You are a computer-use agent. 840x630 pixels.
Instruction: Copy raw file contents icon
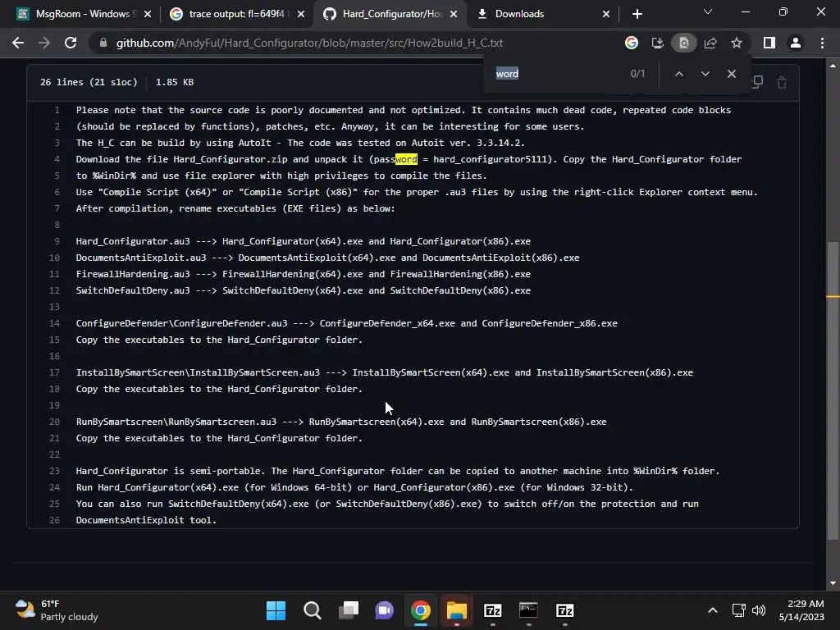(757, 82)
